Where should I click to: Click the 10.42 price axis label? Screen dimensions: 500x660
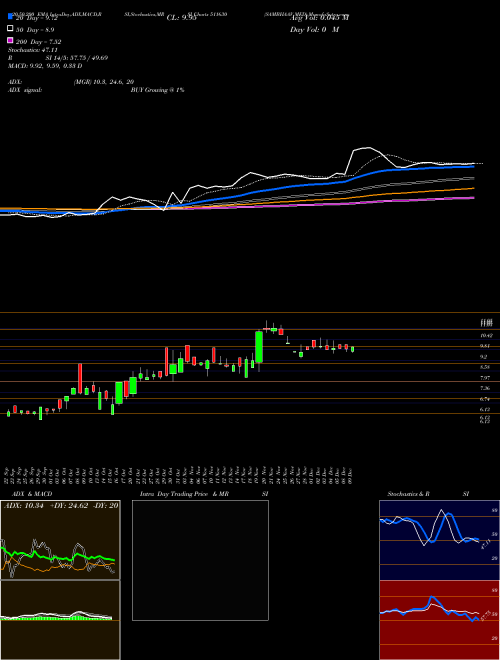click(x=487, y=335)
